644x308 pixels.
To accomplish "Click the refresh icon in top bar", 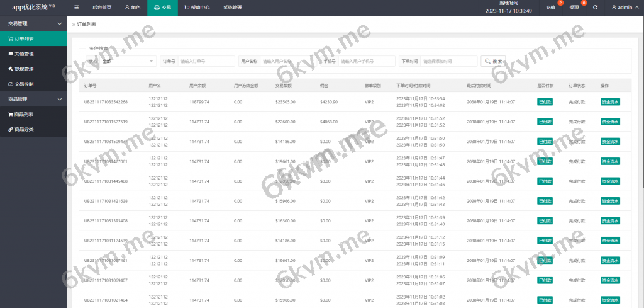I will click(x=595, y=8).
